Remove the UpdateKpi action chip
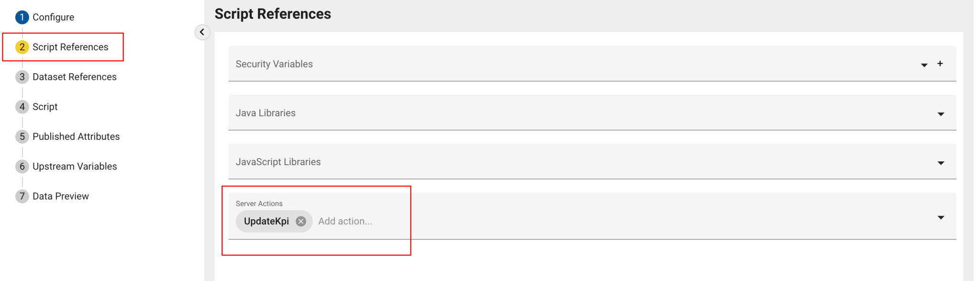980x281 pixels. 301,221
